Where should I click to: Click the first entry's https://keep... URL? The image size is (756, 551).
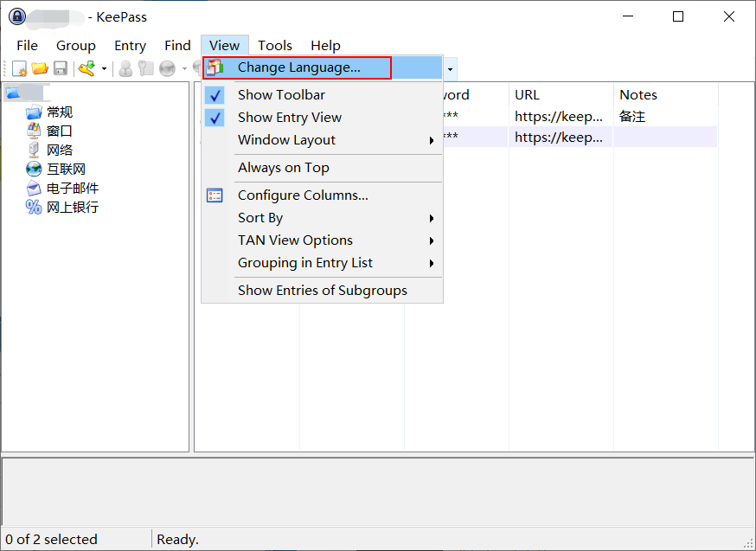(x=558, y=116)
